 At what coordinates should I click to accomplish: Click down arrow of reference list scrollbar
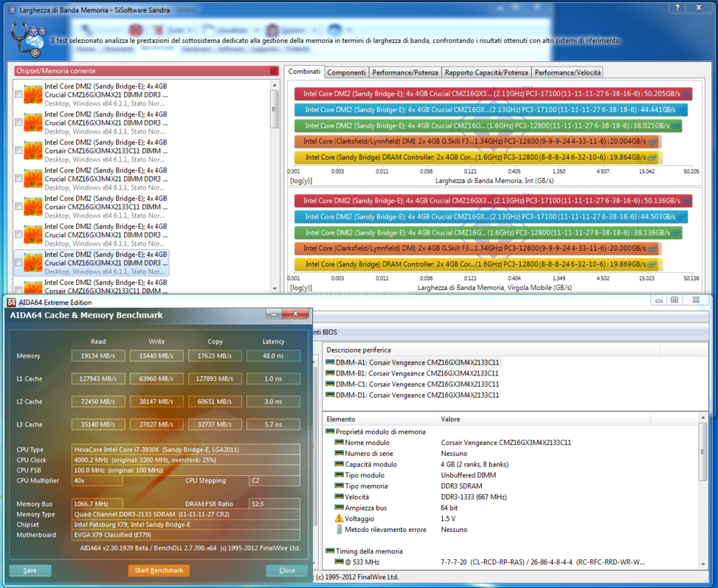pyautogui.click(x=274, y=289)
